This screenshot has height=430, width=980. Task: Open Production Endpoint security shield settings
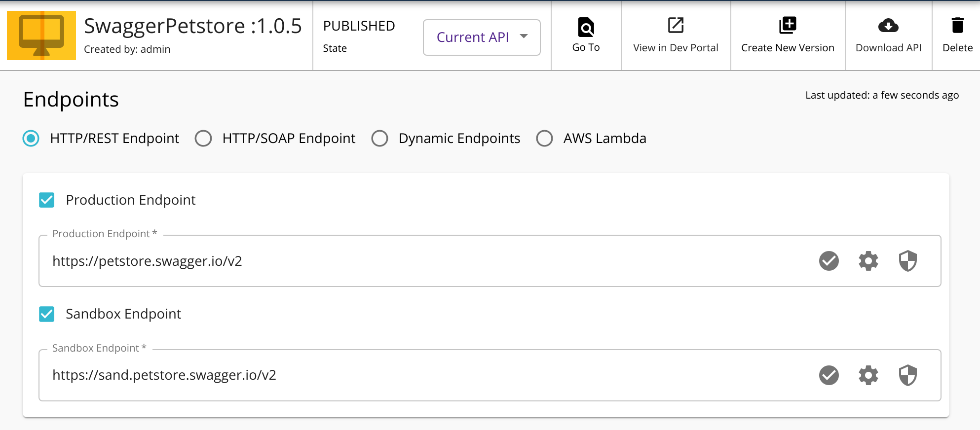tap(908, 261)
